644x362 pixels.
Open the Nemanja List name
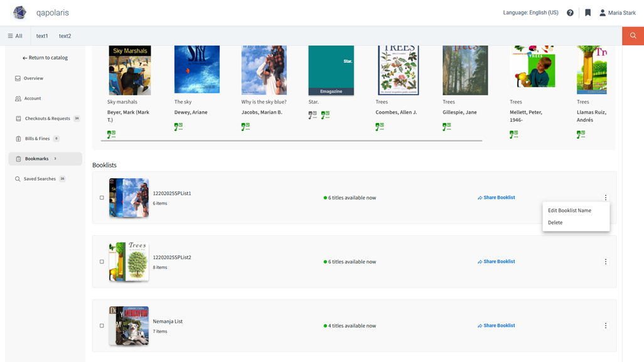click(x=168, y=321)
